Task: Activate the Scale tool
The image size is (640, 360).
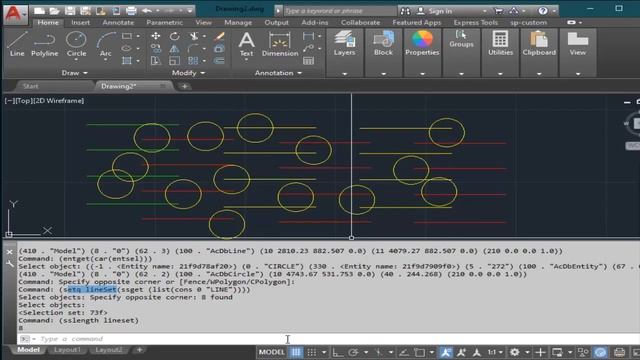Action: pos(175,61)
